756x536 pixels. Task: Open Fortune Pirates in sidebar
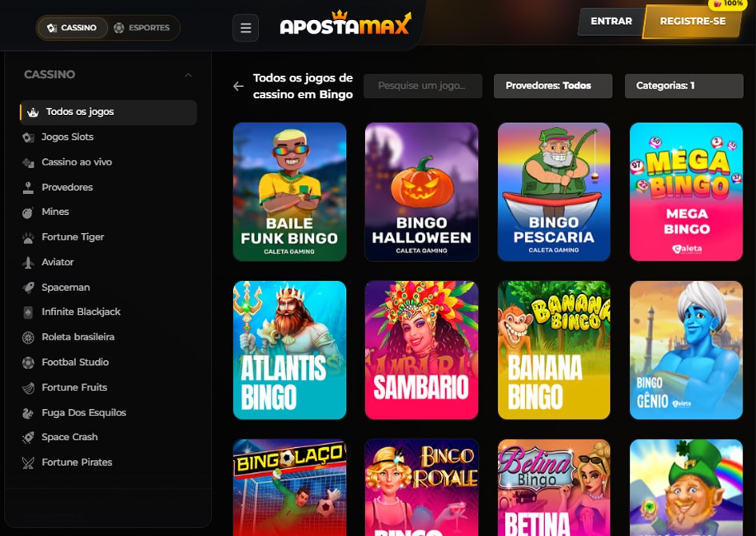pyautogui.click(x=77, y=463)
